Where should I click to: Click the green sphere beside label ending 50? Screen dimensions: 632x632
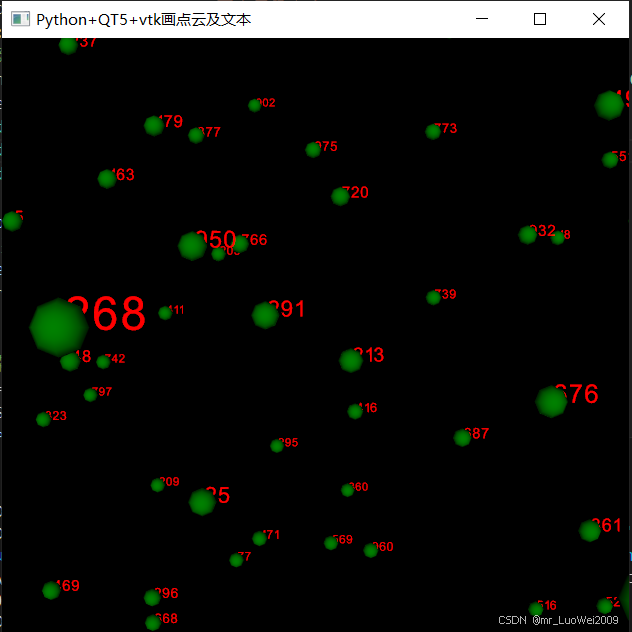[192, 246]
